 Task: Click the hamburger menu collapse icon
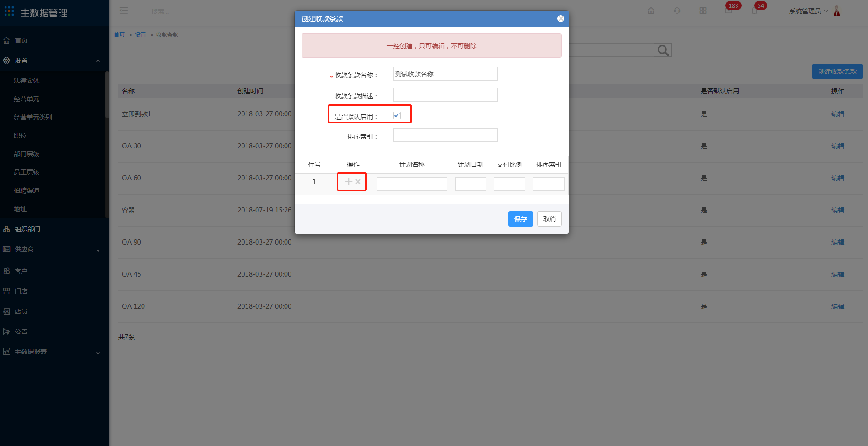pos(124,11)
